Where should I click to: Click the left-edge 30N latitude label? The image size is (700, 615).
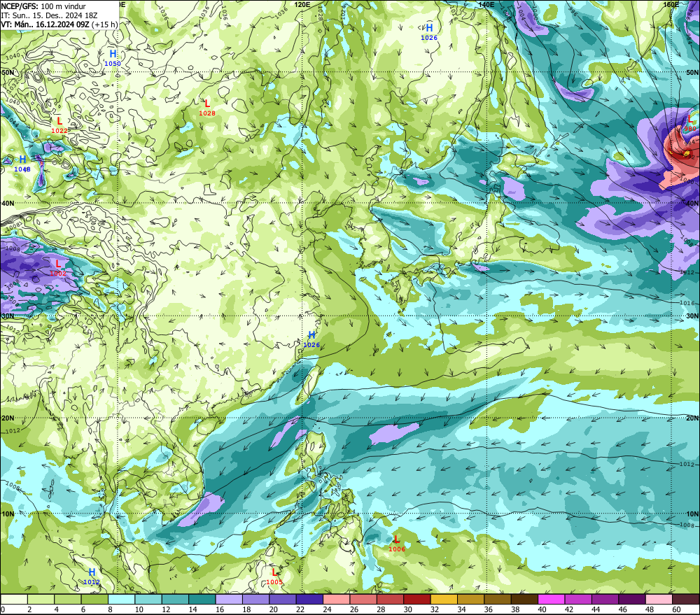pyautogui.click(x=8, y=316)
